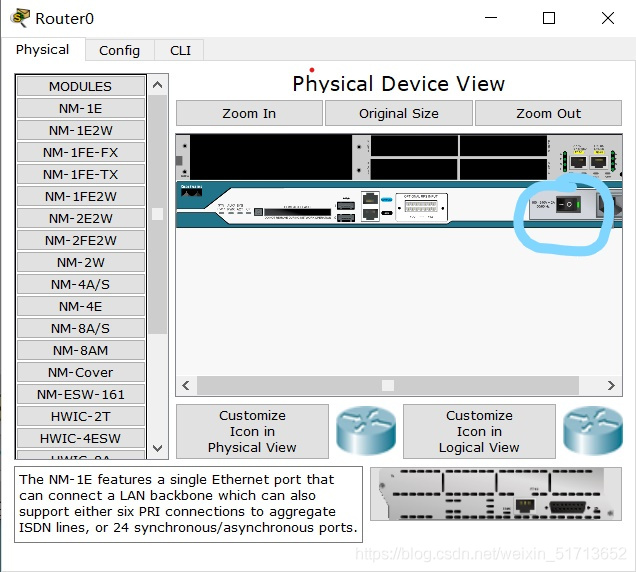The image size is (636, 572).
Task: Click the right FastEthernet port on router
Action: pos(598,162)
